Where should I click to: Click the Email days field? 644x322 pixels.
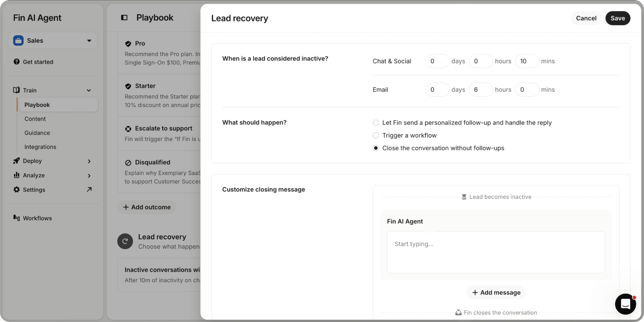(437, 90)
